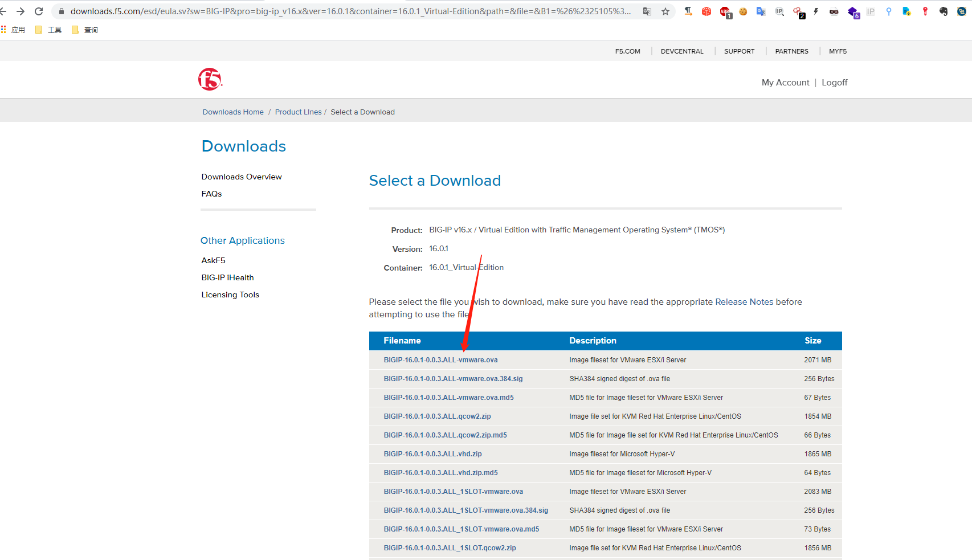The width and height of the screenshot is (972, 560).
Task: Download BIGIP-16.0.1-0.0.3.ALL_1SLOT-vmware.ova.md5
Action: (x=461, y=529)
